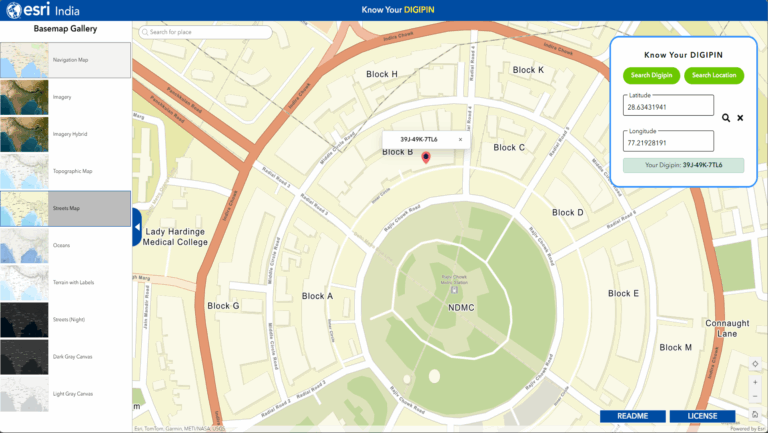The image size is (768, 433).
Task: Click the Basemap Gallery heading
Action: [65, 29]
